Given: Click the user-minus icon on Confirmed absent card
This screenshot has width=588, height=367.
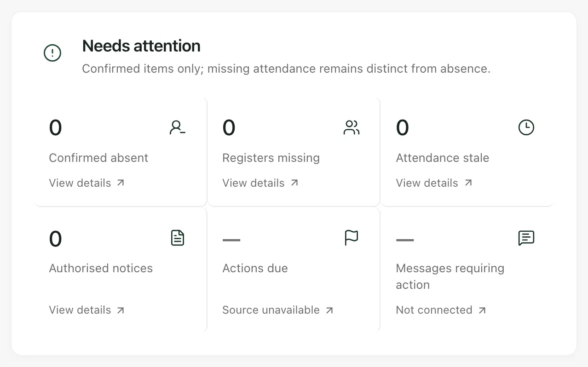Looking at the screenshot, I should tap(178, 127).
